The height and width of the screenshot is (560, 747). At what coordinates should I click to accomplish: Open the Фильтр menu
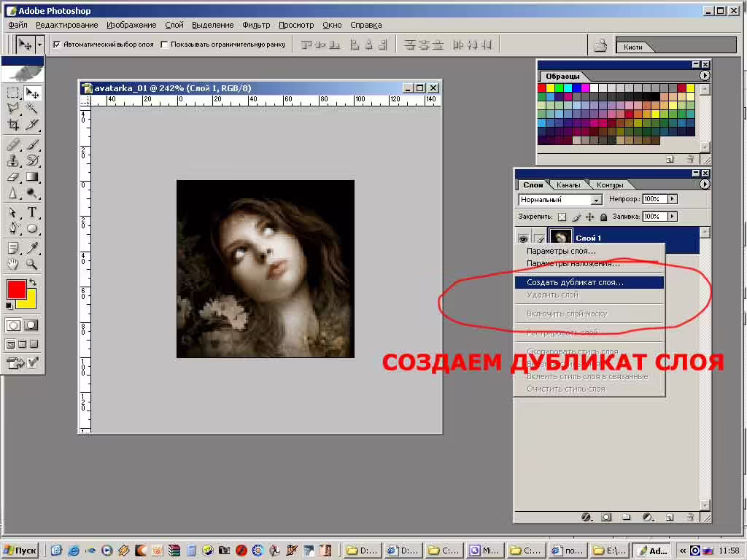[x=256, y=25]
